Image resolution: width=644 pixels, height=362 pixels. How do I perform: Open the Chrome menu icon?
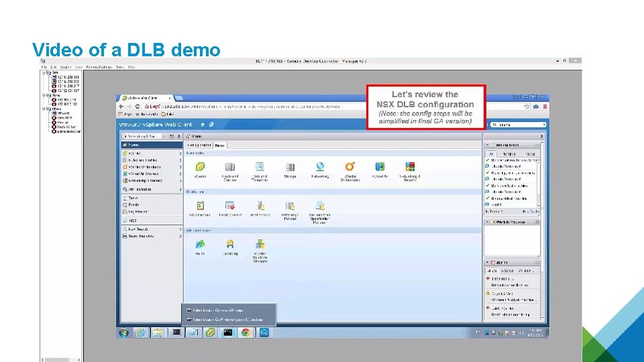pos(545,107)
